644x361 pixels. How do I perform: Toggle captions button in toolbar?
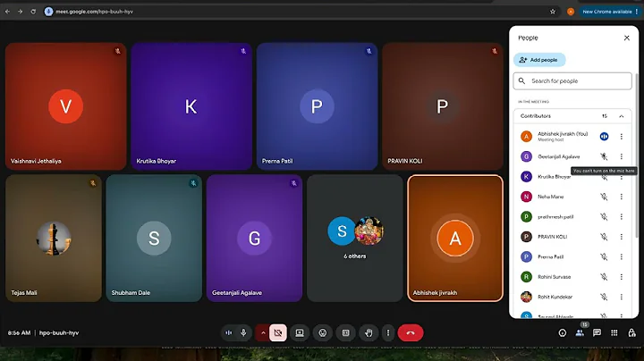tap(346, 332)
